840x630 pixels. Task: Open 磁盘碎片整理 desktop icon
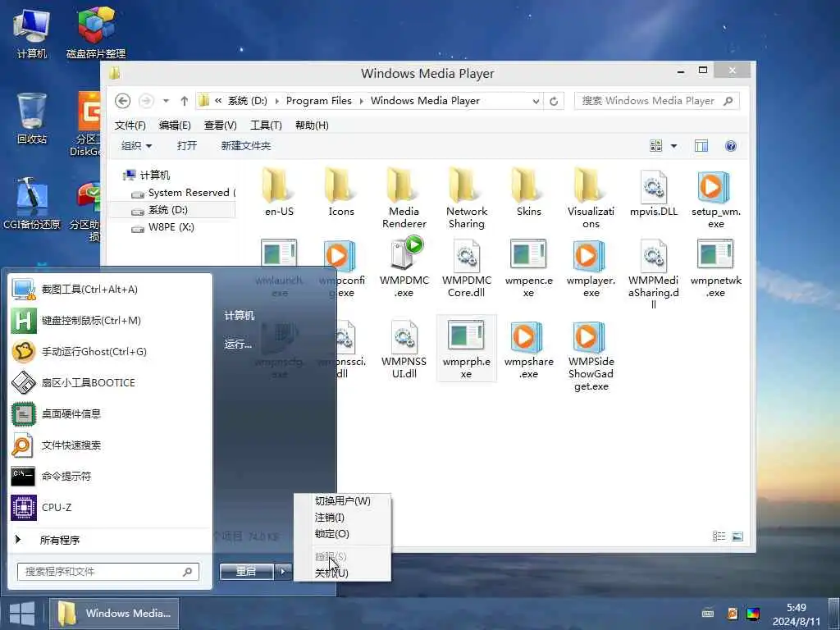(x=96, y=32)
